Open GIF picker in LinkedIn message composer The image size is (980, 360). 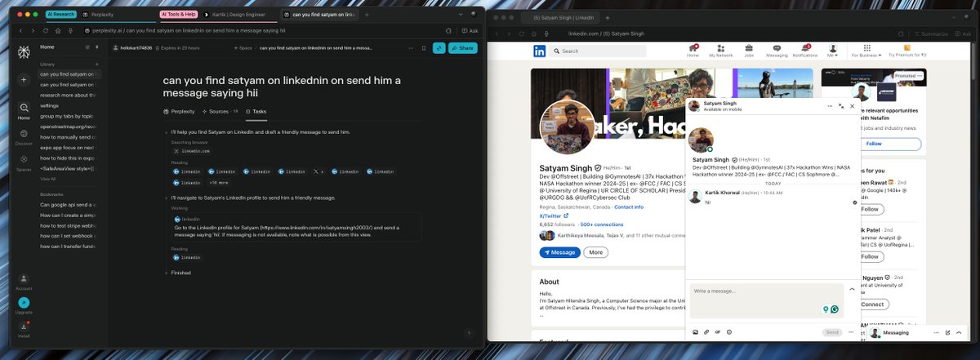tap(718, 332)
